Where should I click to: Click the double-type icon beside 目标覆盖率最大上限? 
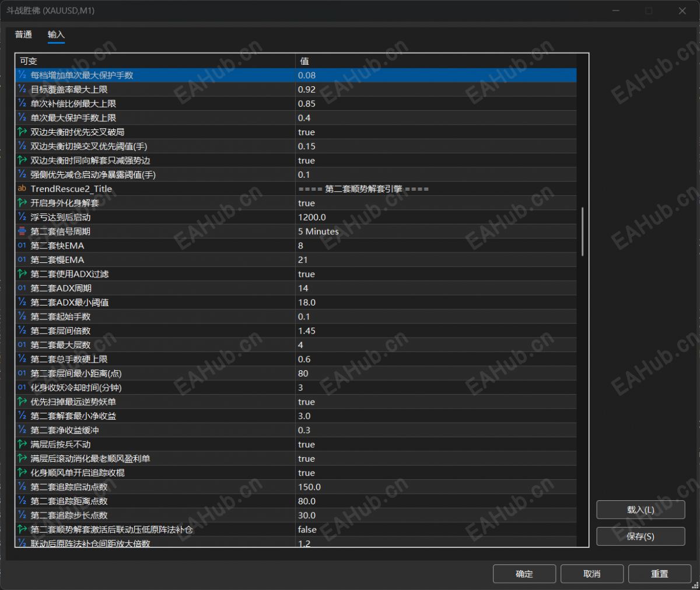coord(22,89)
